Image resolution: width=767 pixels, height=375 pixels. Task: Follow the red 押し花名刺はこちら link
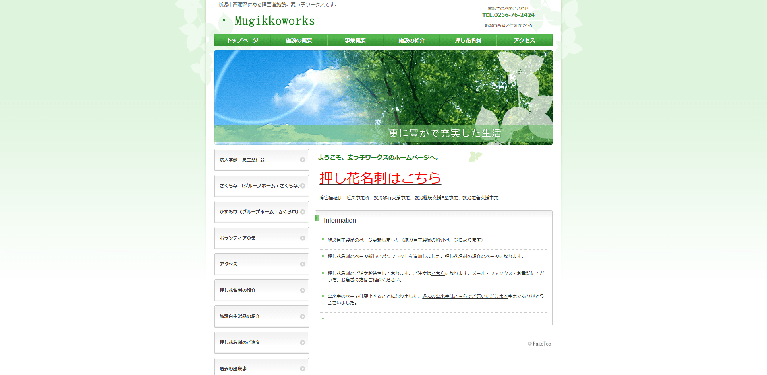pyautogui.click(x=380, y=178)
